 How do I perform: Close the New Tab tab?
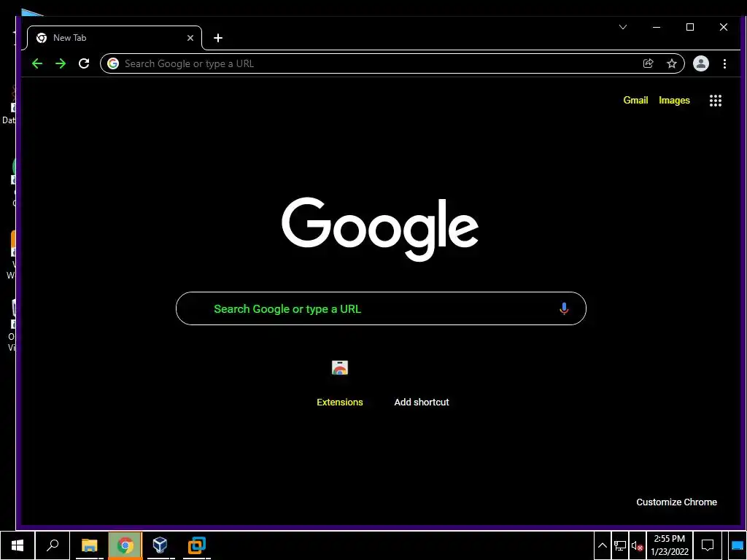tap(190, 38)
